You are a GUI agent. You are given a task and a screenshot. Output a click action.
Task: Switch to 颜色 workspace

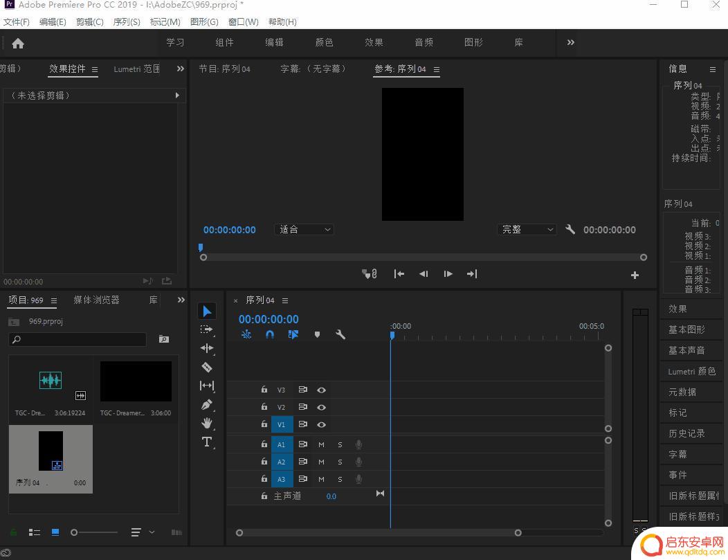coord(324,42)
